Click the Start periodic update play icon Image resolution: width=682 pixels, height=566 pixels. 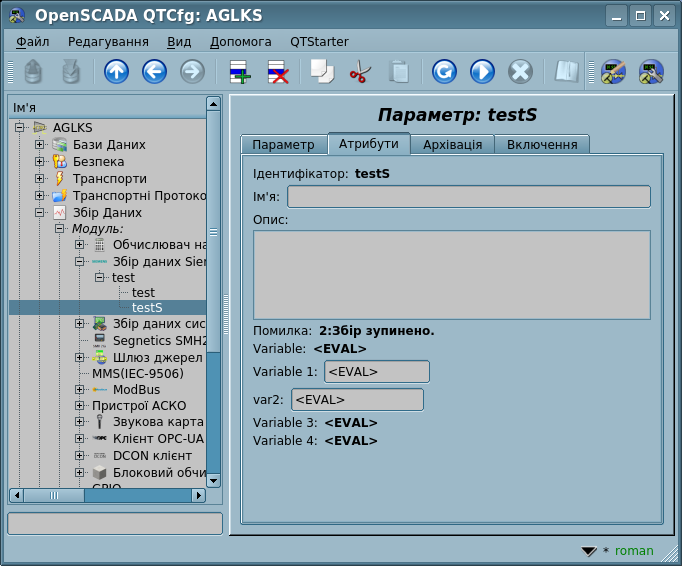(482, 71)
